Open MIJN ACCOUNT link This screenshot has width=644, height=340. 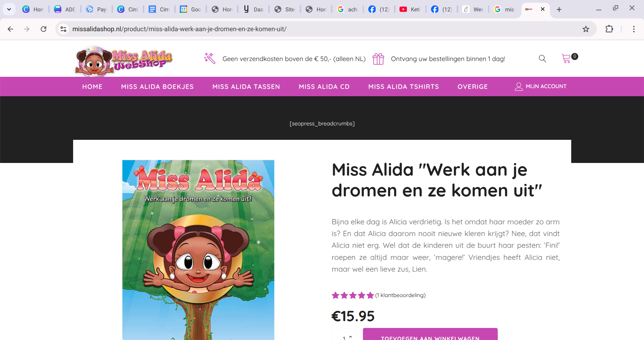point(541,87)
